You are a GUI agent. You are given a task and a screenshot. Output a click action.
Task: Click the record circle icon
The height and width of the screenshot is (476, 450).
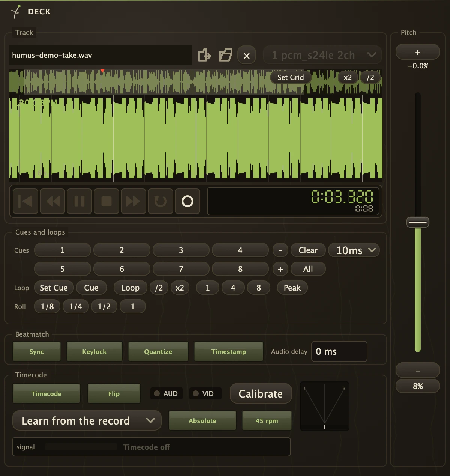tap(187, 201)
